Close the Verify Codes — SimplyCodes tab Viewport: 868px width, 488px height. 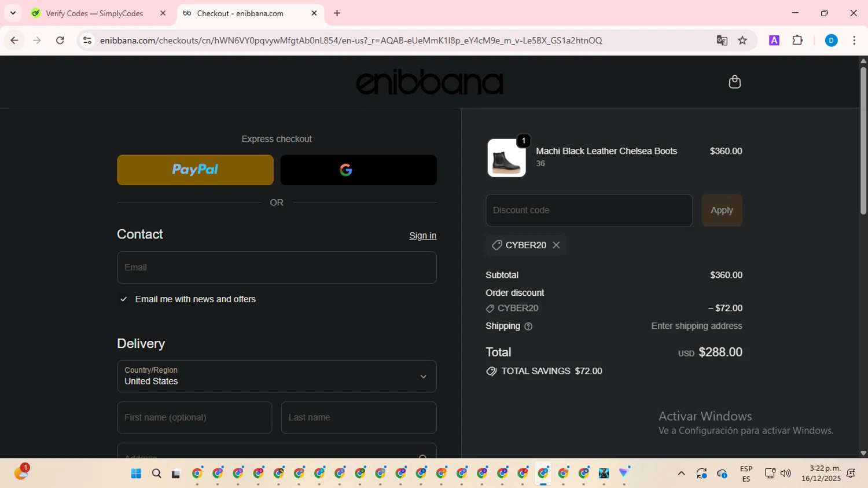coord(163,13)
